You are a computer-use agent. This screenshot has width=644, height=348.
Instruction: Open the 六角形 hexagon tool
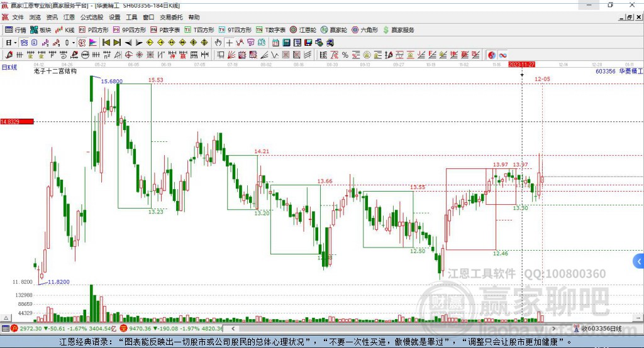pos(365,30)
